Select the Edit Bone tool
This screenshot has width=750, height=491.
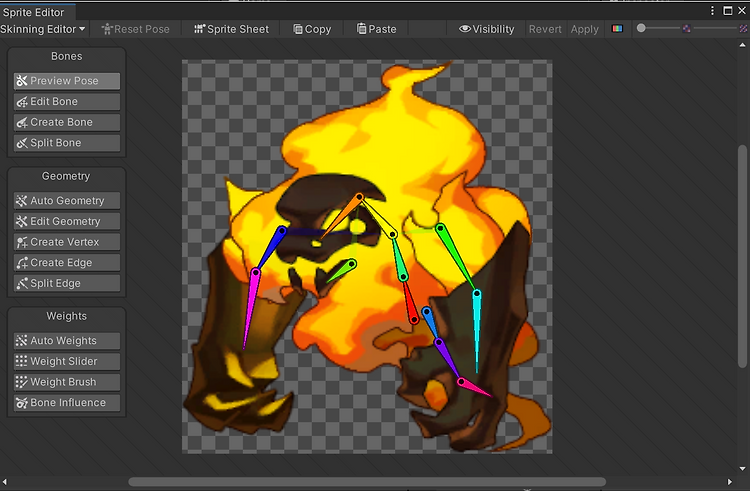[x=66, y=101]
